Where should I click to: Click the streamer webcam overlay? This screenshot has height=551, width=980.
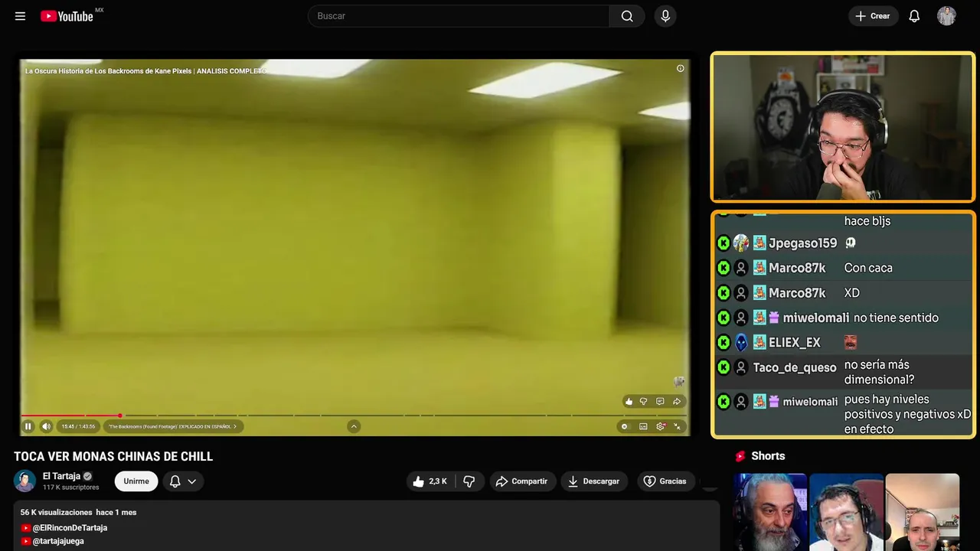(843, 127)
